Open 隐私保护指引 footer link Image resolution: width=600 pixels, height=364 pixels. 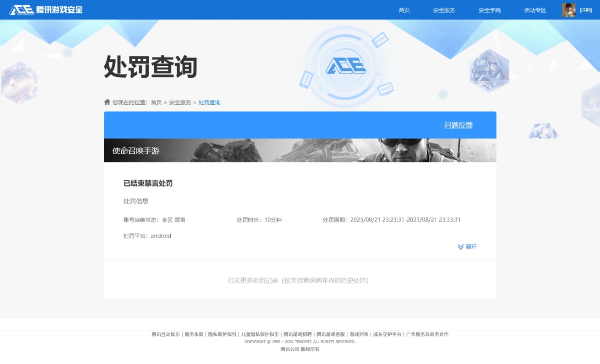tap(222, 334)
